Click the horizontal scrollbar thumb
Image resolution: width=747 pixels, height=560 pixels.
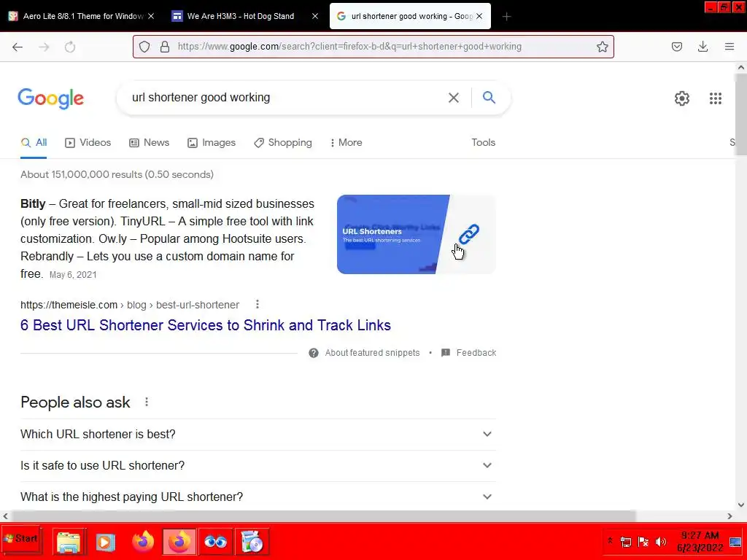tap(324, 516)
